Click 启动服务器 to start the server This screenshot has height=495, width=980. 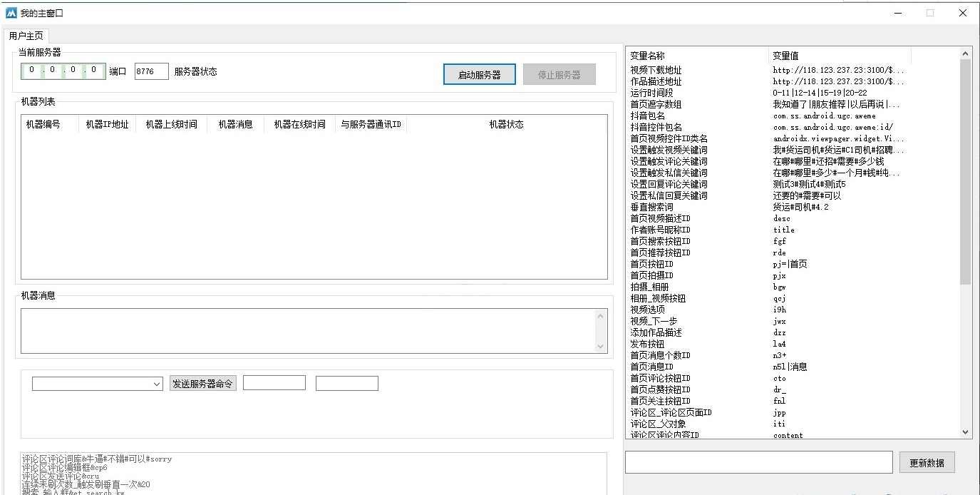tap(479, 73)
